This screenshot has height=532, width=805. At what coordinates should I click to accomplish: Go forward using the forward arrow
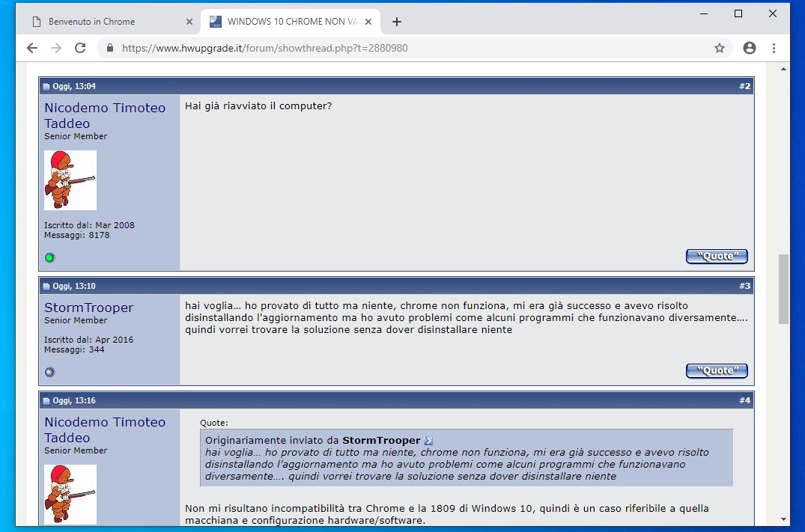(x=56, y=48)
